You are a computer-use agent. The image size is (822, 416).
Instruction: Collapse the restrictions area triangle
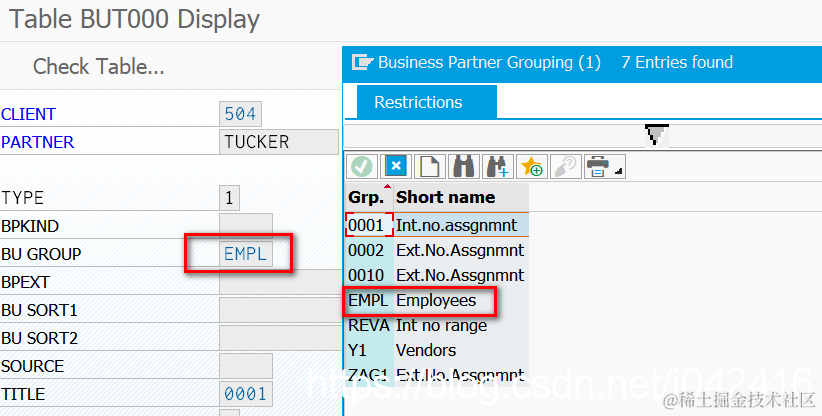click(656, 135)
